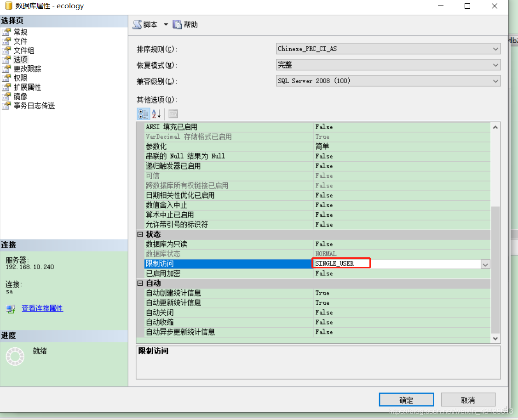Open the 帮助 help icon
518x420 pixels.
click(x=177, y=25)
